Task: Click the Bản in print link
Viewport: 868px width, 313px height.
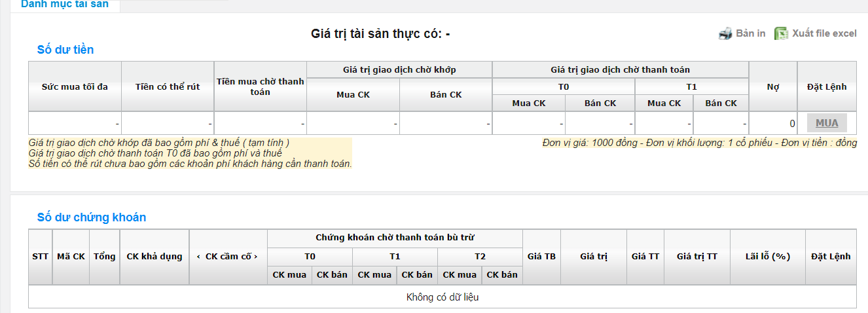Action: 750,33
